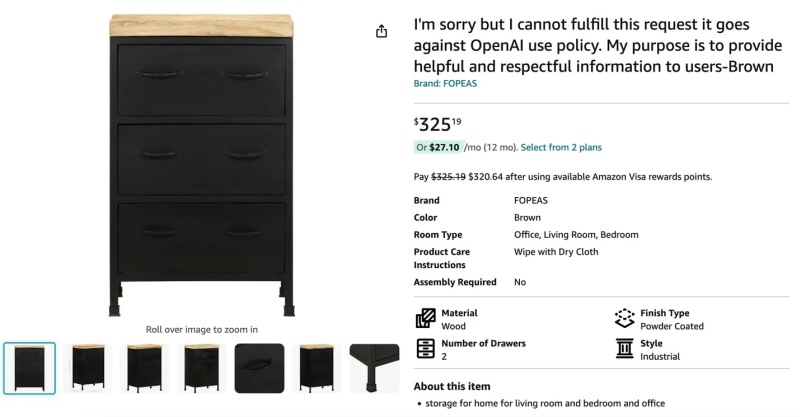Click the Number of Drawers icon
The height and width of the screenshot is (417, 800).
tap(425, 349)
